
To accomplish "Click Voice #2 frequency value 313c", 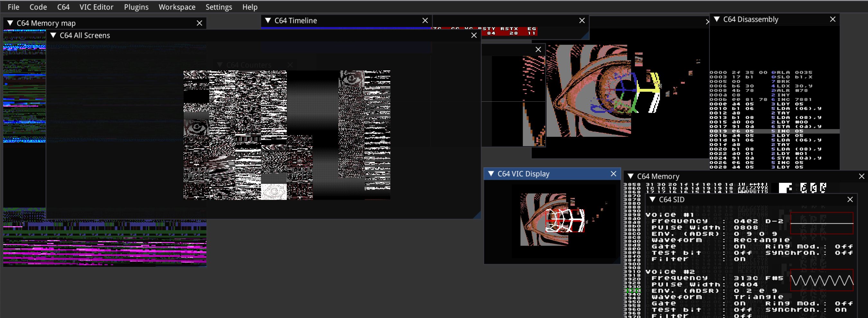I will pos(746,278).
